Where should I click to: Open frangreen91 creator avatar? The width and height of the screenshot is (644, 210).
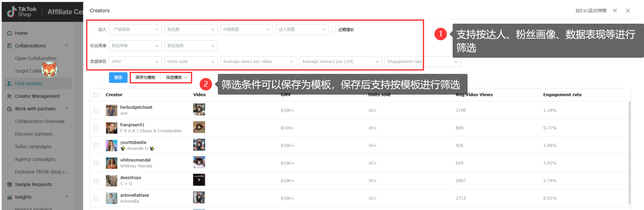point(111,128)
